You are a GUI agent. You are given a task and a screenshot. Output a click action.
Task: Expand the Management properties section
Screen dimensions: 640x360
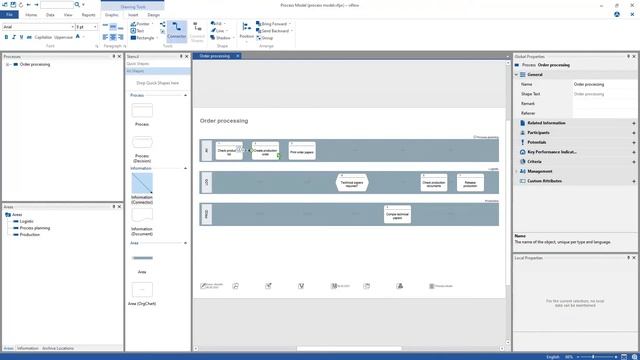pyautogui.click(x=516, y=171)
